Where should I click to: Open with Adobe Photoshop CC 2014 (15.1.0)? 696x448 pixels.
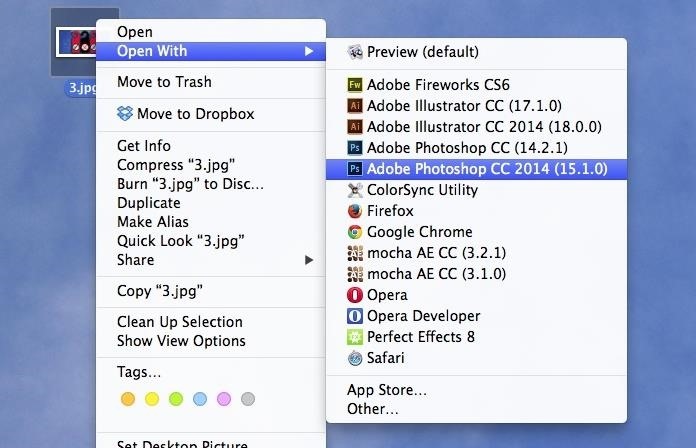tap(476, 169)
